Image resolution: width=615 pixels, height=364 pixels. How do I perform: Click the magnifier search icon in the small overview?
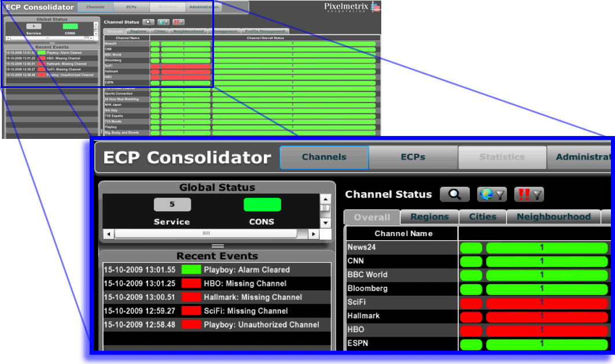148,22
